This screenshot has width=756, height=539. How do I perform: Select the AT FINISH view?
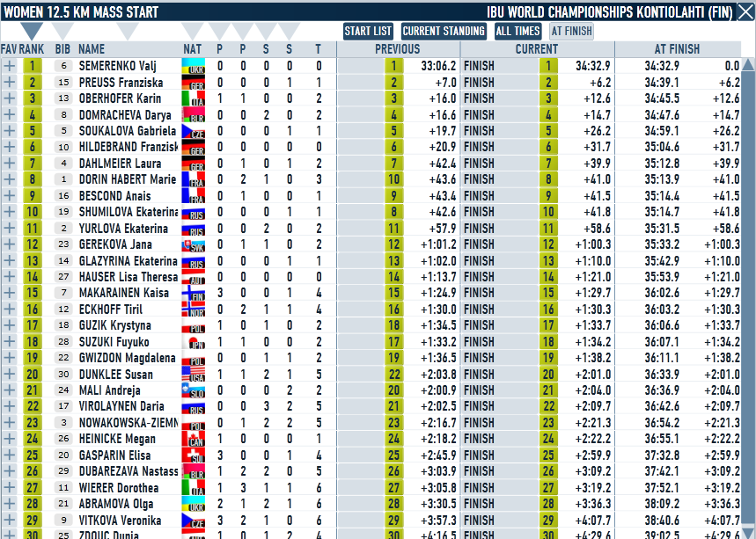click(x=572, y=32)
